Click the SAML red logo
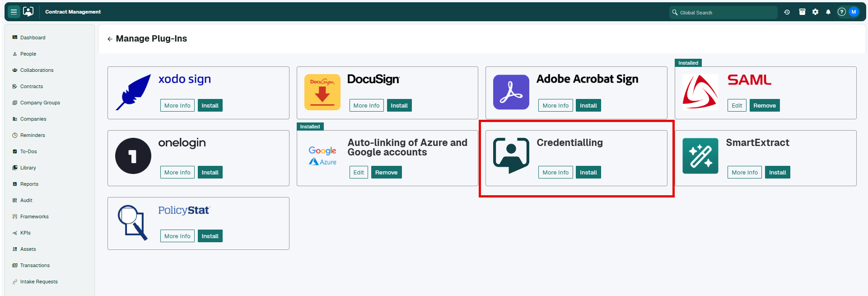This screenshot has height=296, width=868. (x=700, y=92)
